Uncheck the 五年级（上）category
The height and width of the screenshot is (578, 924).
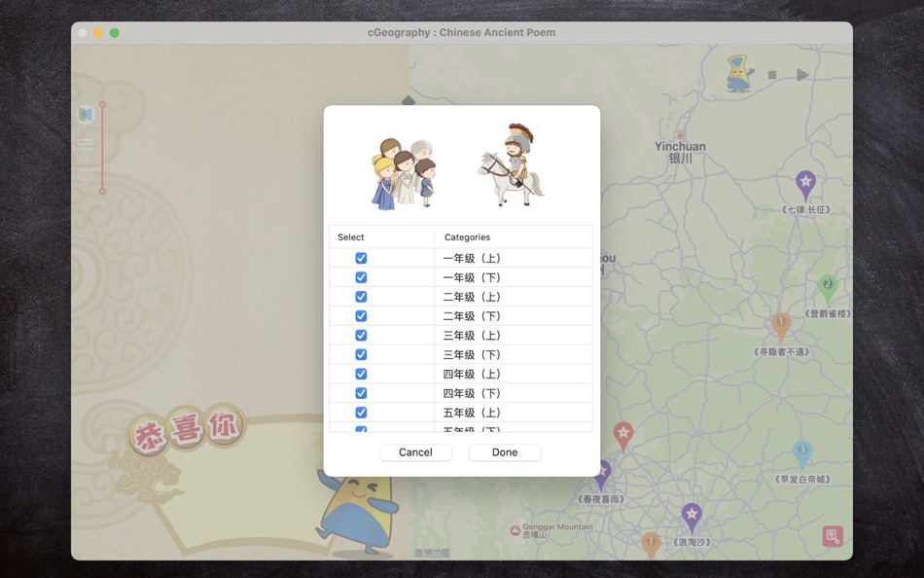(361, 412)
